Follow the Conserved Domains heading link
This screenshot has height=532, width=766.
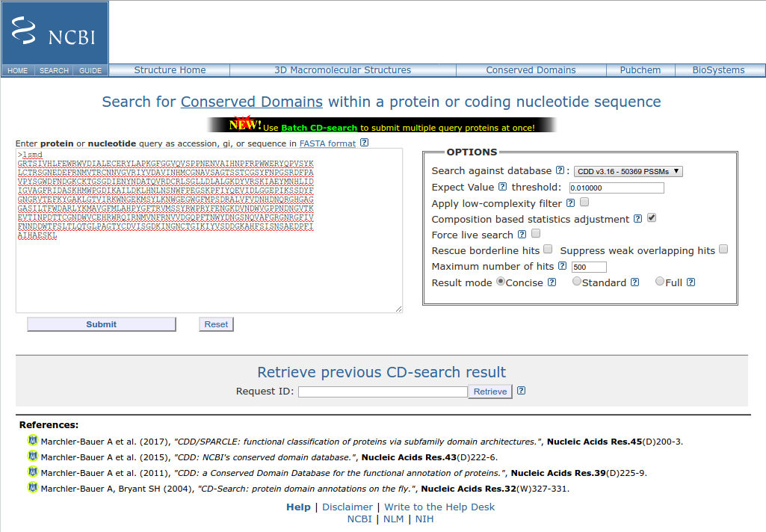click(252, 102)
